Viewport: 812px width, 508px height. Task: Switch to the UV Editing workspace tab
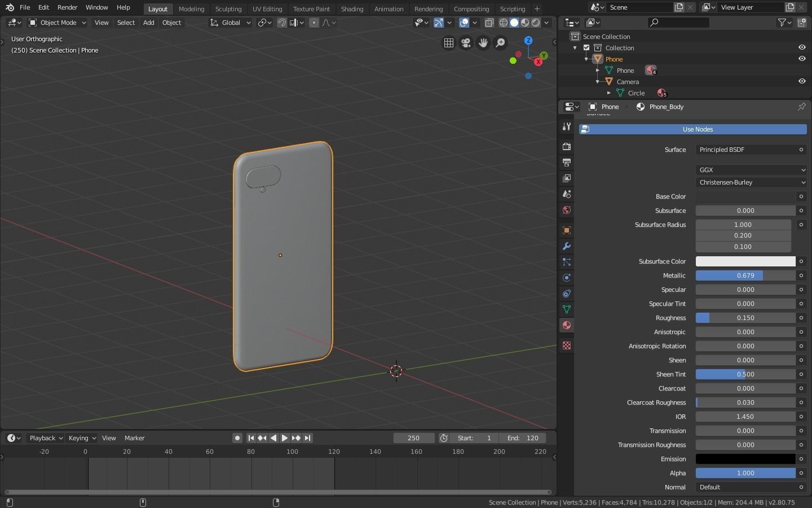click(x=267, y=8)
